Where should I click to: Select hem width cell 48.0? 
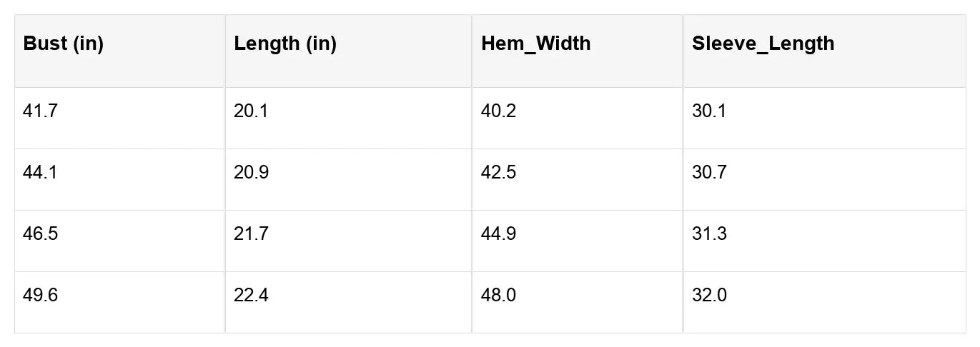point(499,296)
